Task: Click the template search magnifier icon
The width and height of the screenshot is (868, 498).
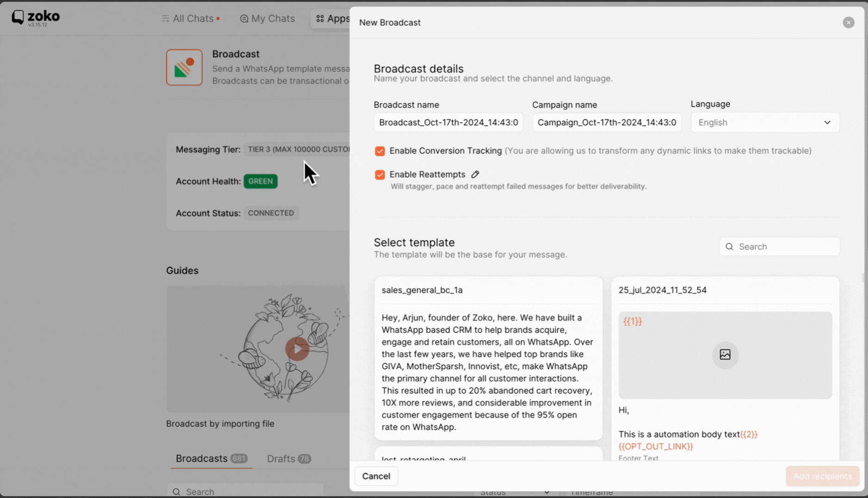Action: 729,246
